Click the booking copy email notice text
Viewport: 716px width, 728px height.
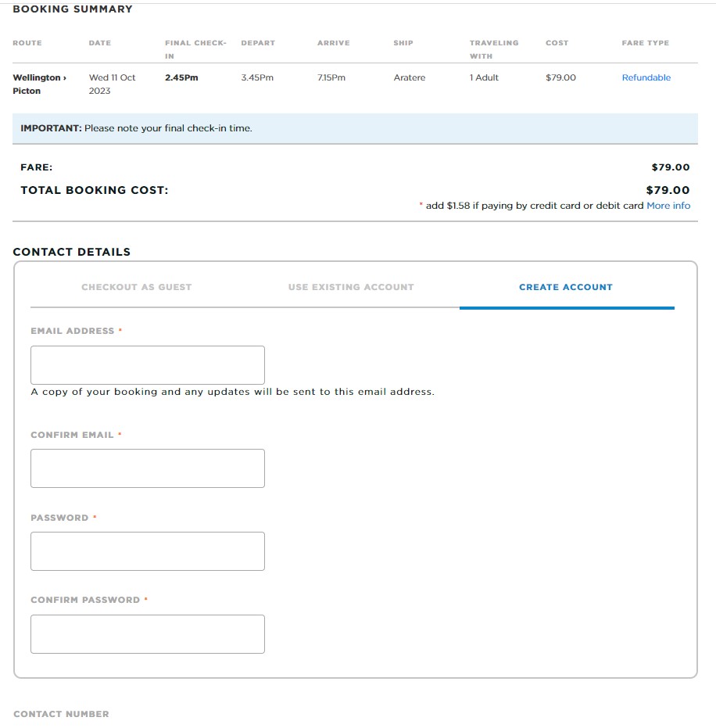[232, 392]
